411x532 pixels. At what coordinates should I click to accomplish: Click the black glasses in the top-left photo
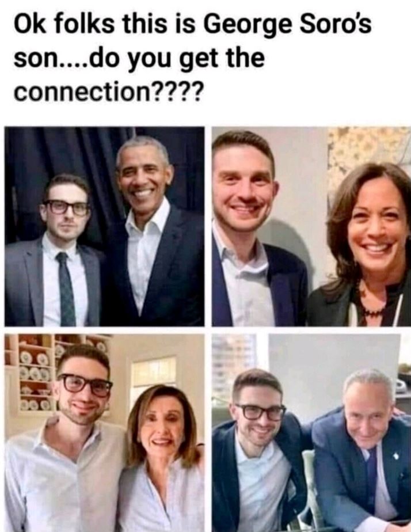coord(66,207)
